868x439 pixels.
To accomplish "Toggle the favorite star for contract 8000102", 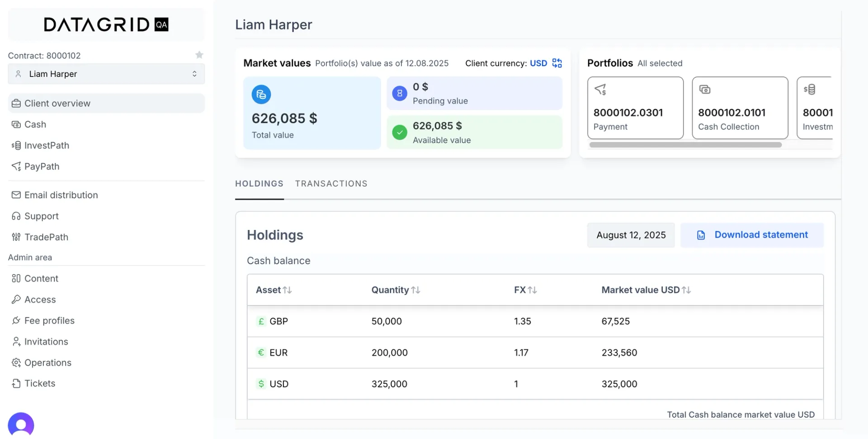I will [x=199, y=55].
